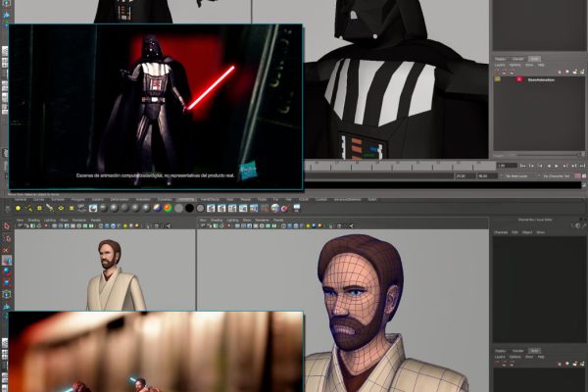Image resolution: width=588 pixels, height=392 pixels.
Task: Pick the blue sphere Rotate tool in toolbox
Action: pos(7,271)
